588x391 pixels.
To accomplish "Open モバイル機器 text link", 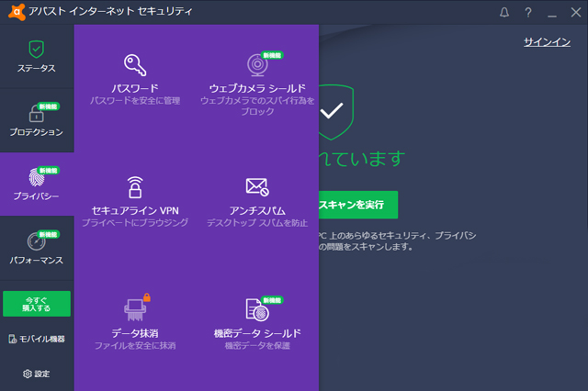I will 42,339.
